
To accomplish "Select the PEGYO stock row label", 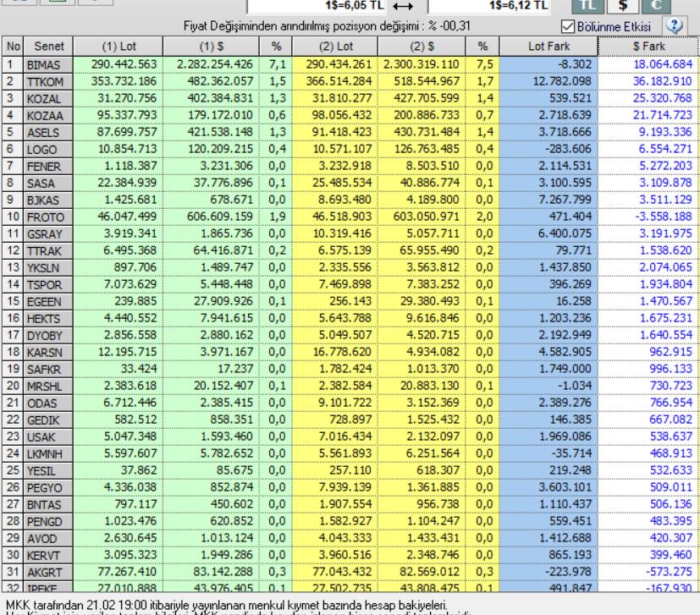I will point(48,488).
